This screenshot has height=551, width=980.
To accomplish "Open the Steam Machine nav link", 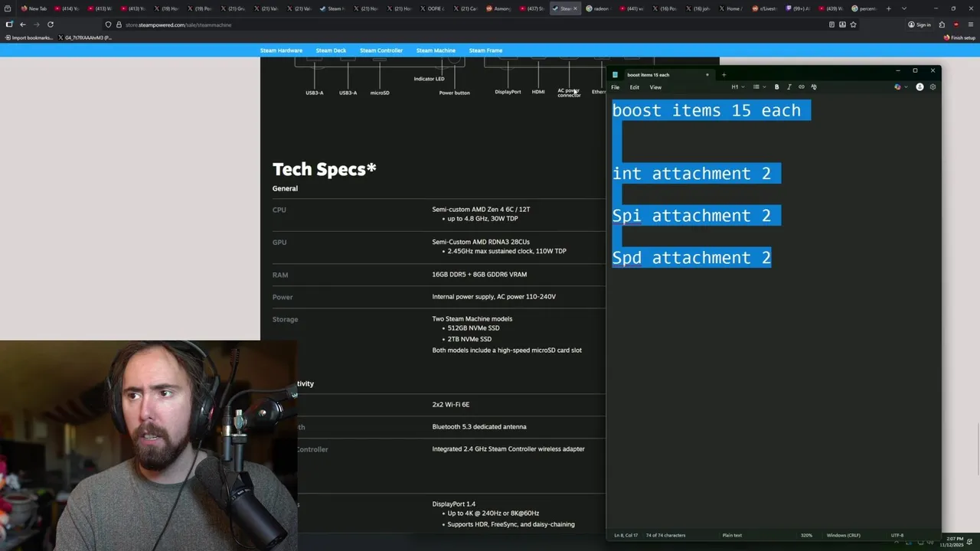I will tap(436, 51).
